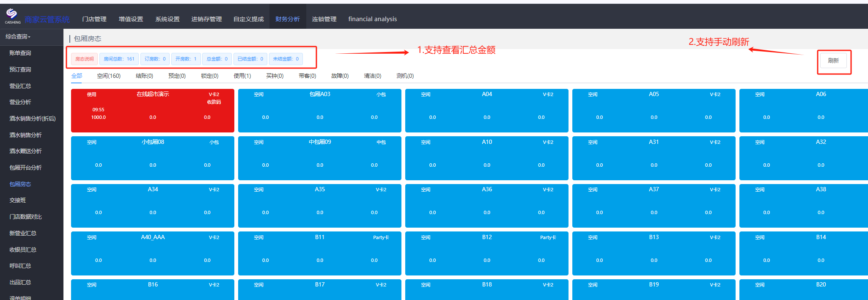Select the B12 Party卡 room card

[487, 253]
